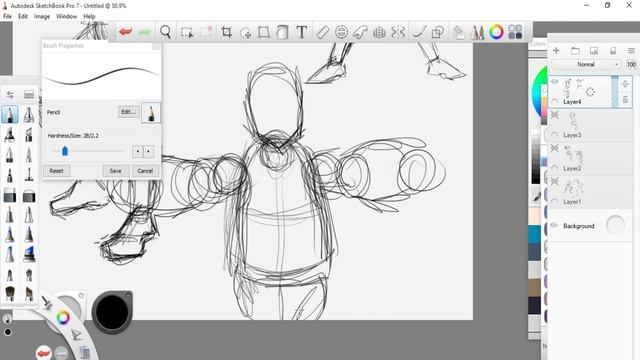640x360 pixels.
Task: Open the Color Editor wheel in toolbar
Action: tap(496, 32)
